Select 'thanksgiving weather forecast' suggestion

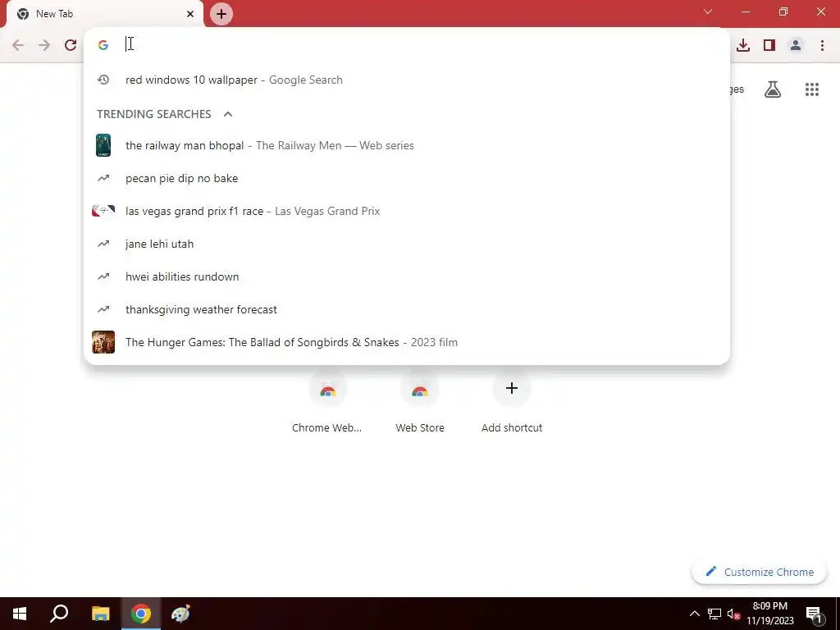click(407, 309)
